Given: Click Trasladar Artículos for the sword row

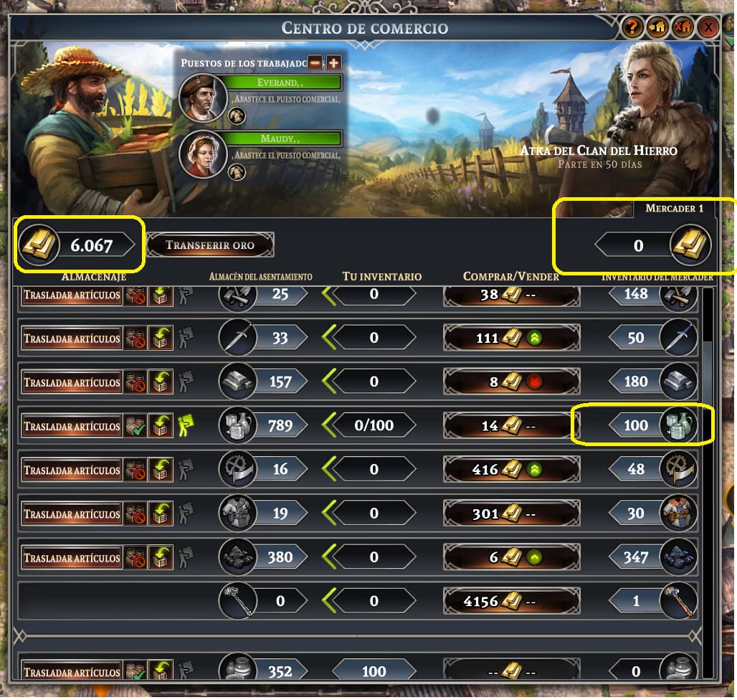Looking at the screenshot, I should pos(72,339).
